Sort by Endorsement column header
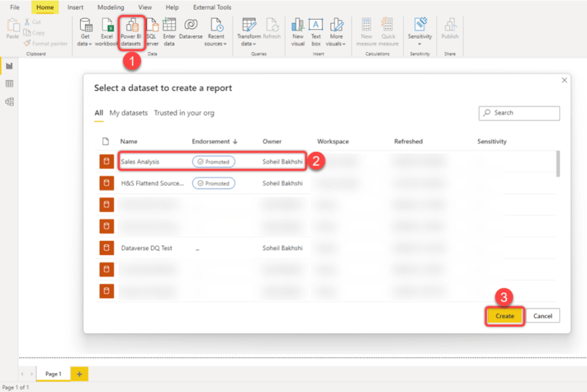This screenshot has height=392, width=587. coord(215,142)
